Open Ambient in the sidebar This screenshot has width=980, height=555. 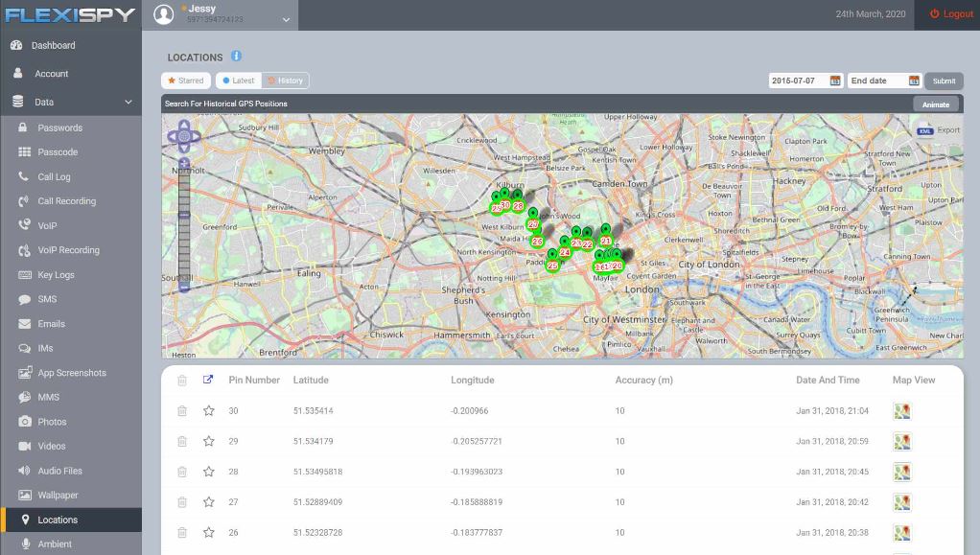point(55,543)
